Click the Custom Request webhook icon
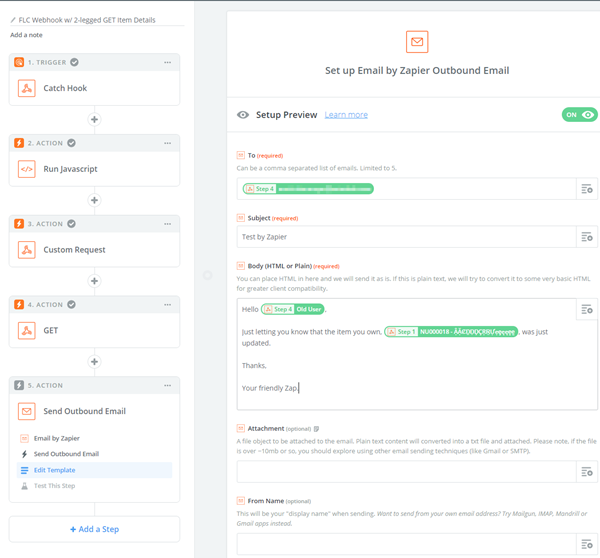The width and height of the screenshot is (600, 558). click(x=27, y=250)
